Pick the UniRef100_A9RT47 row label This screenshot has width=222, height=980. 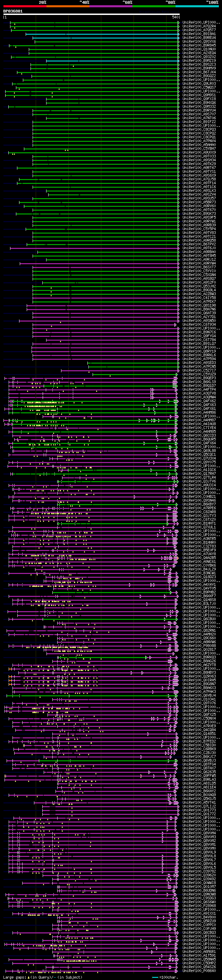pos(199,168)
